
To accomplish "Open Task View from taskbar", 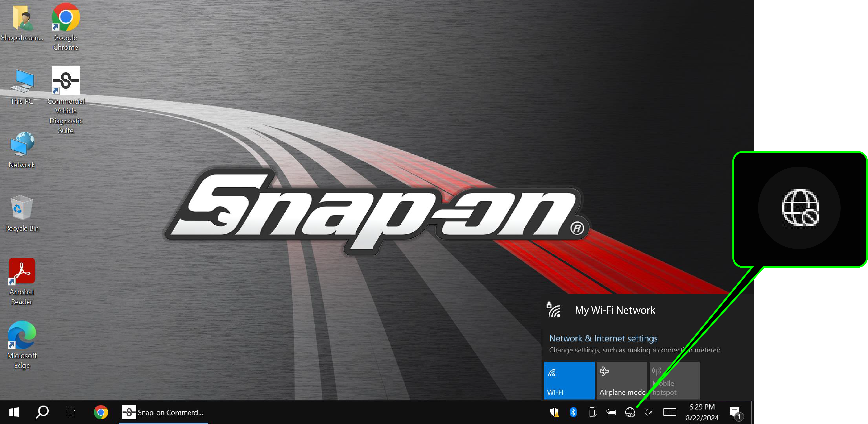I will point(71,412).
